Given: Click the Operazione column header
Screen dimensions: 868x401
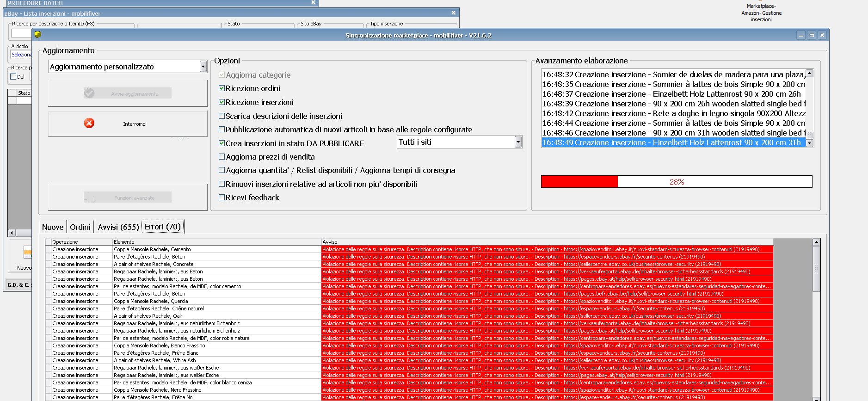Looking at the screenshot, I should click(82, 242).
